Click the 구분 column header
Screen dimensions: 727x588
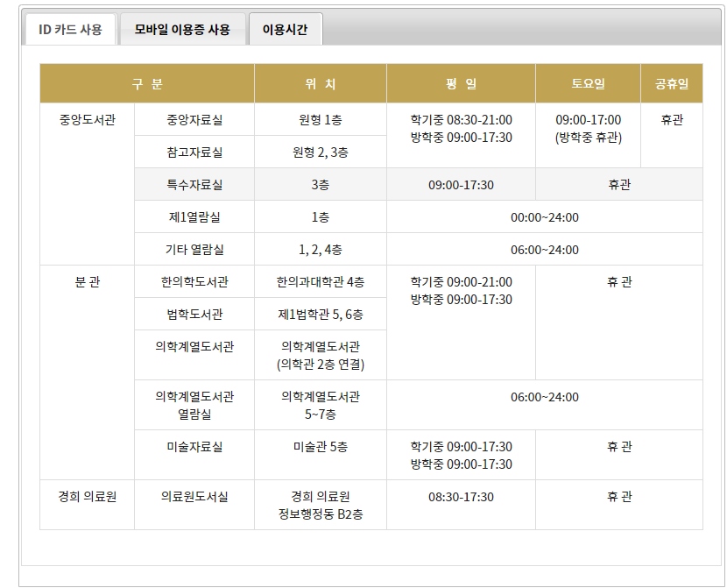147,84
